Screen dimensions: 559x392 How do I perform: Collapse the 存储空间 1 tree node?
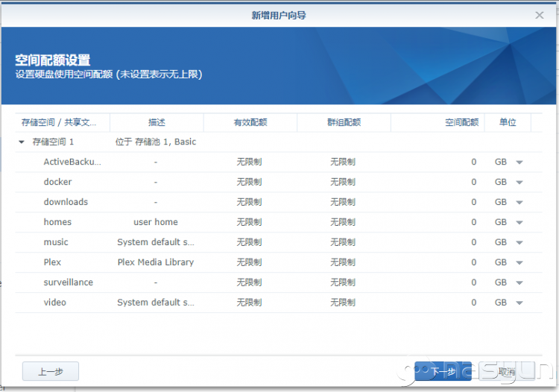22,142
